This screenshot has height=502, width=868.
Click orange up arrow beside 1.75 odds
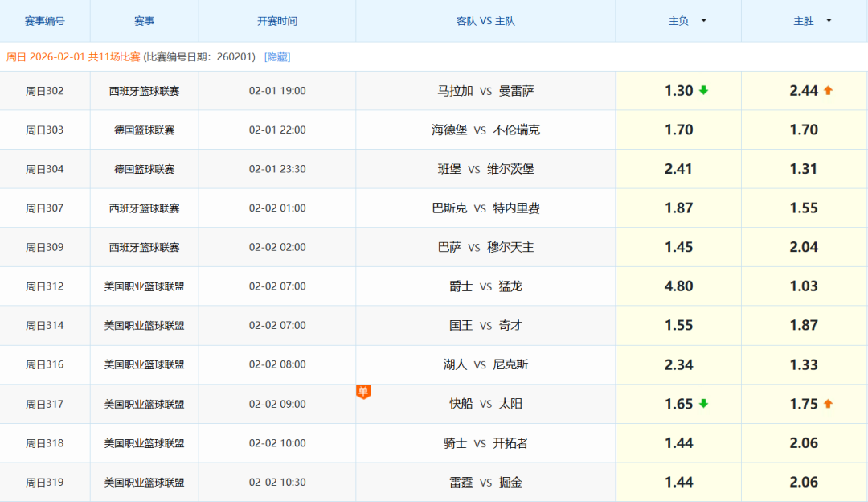coord(828,404)
